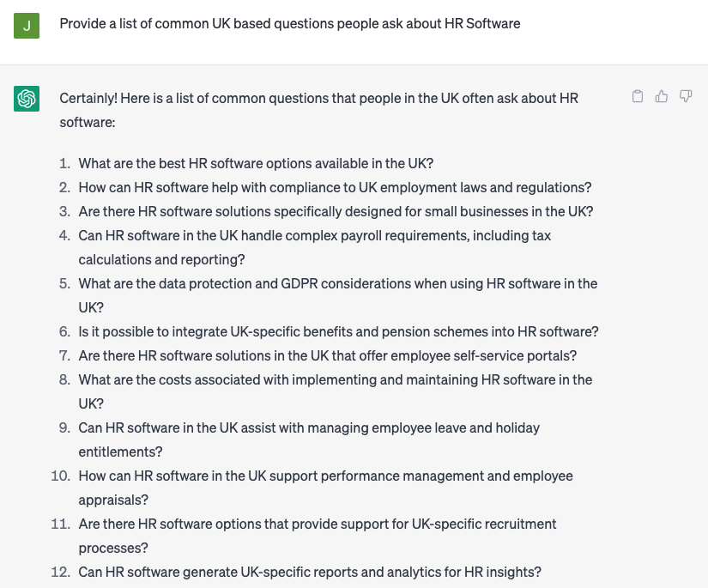Click the list number 12 marker
Viewport: 708px width, 588px height.
click(61, 572)
